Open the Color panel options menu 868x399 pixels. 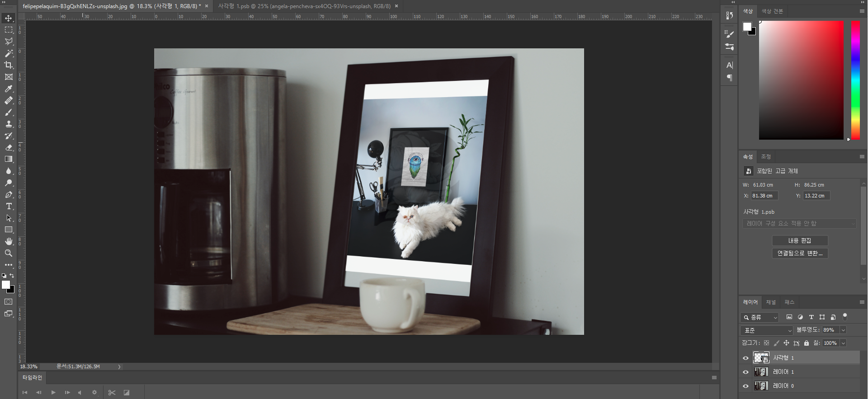[x=862, y=11]
